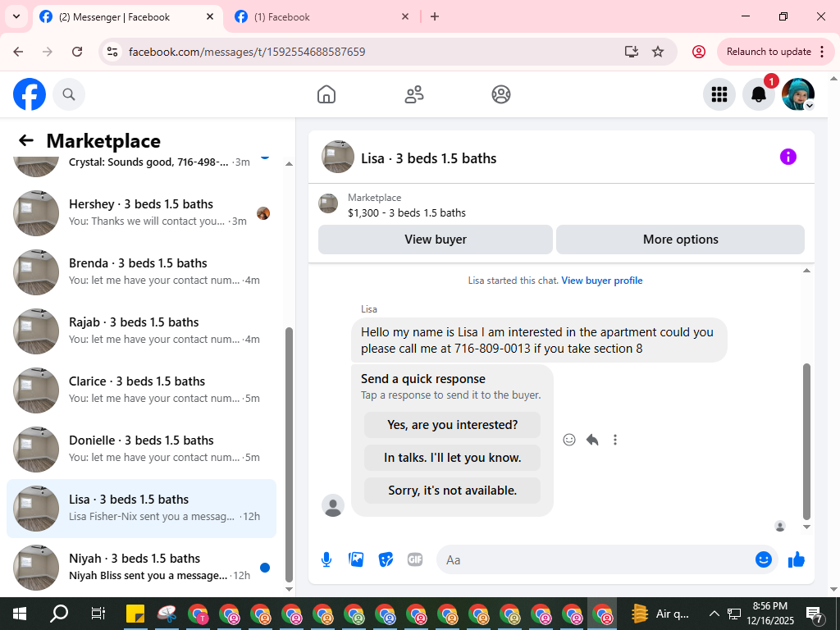840x630 pixels.
Task: Click chat list scroll down arrow
Action: click(290, 590)
